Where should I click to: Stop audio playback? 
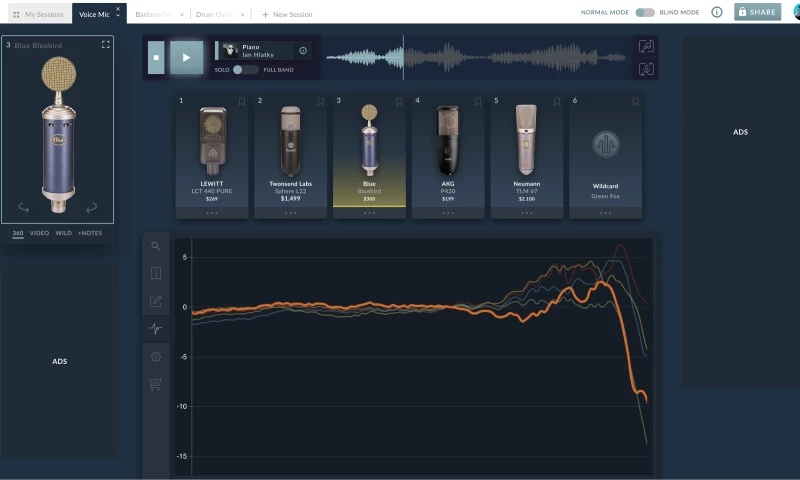click(x=156, y=58)
